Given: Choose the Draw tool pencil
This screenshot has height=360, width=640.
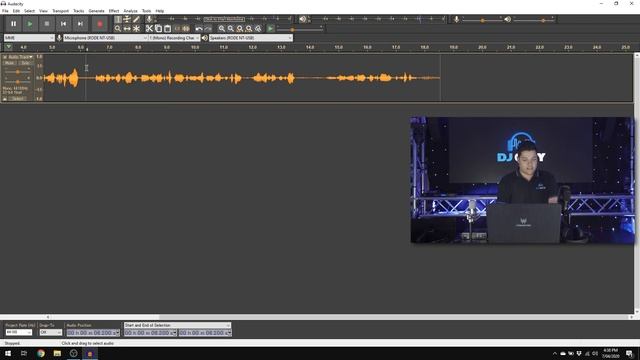Looking at the screenshot, I should pyautogui.click(x=136, y=19).
